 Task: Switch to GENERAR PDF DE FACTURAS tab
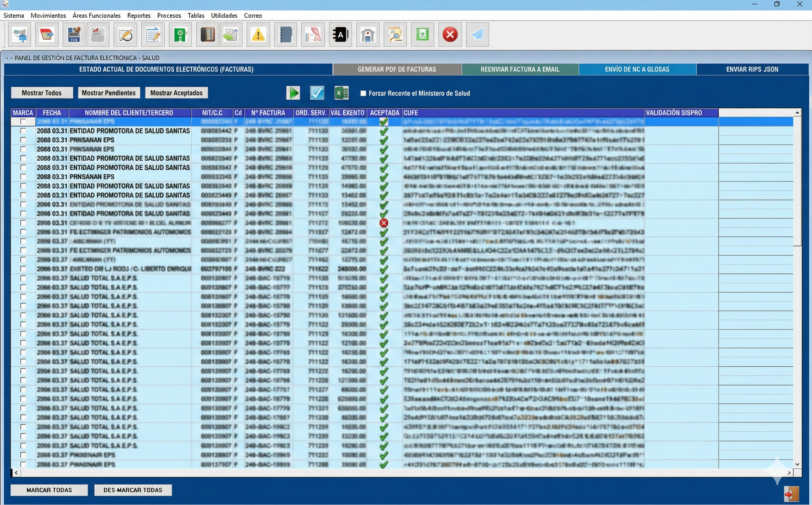(x=397, y=70)
